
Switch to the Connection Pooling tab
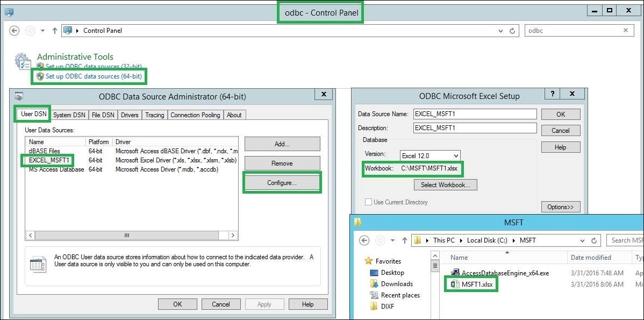point(195,115)
